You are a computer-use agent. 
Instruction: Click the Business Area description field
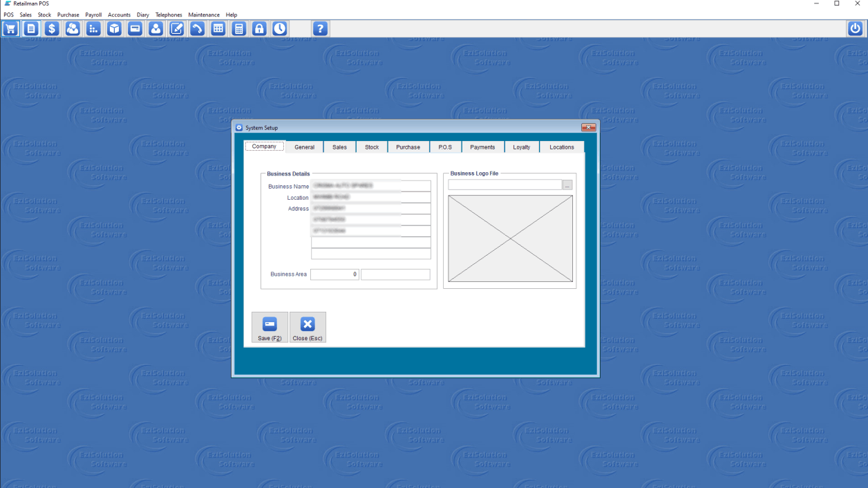coord(395,274)
